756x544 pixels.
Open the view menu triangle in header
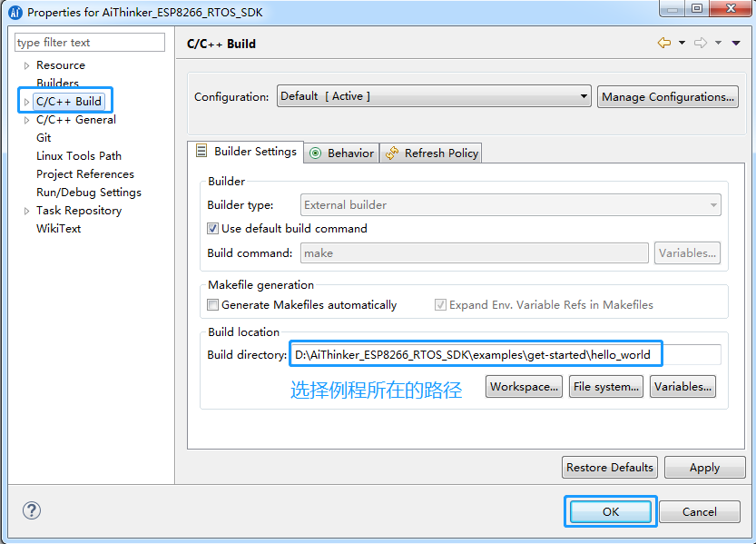[x=736, y=44]
